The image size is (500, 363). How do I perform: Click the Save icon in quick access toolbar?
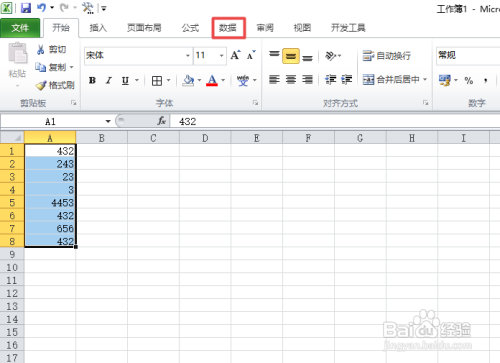point(26,8)
